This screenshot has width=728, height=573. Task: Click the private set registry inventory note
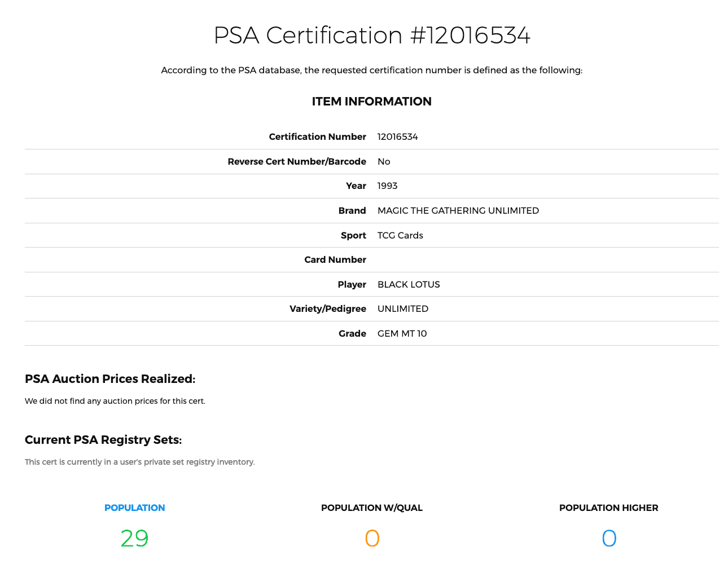140,462
